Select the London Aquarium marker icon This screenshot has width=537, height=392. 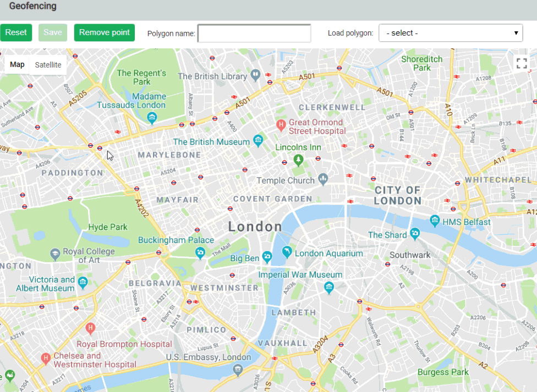(287, 252)
